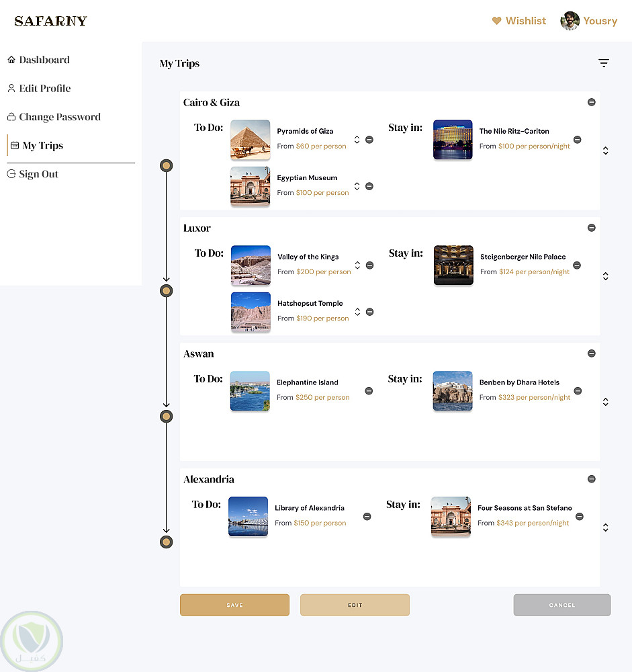Viewport: 632px width, 672px height.
Task: Delete the Alexandria trip section
Action: [x=591, y=479]
